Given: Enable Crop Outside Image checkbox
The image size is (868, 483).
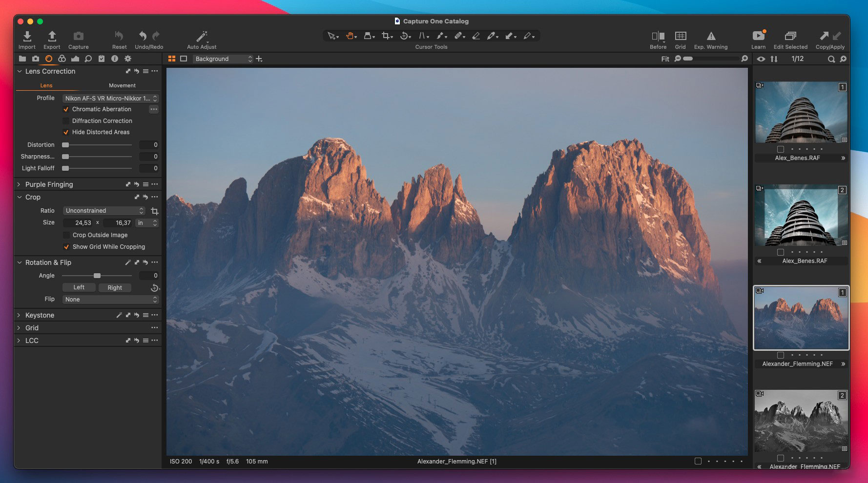Looking at the screenshot, I should coord(66,235).
